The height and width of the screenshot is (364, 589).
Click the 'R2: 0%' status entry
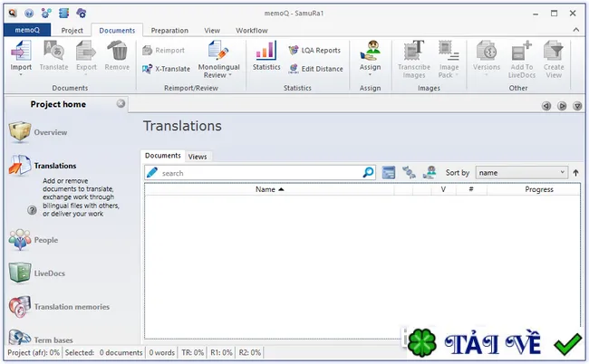click(249, 353)
